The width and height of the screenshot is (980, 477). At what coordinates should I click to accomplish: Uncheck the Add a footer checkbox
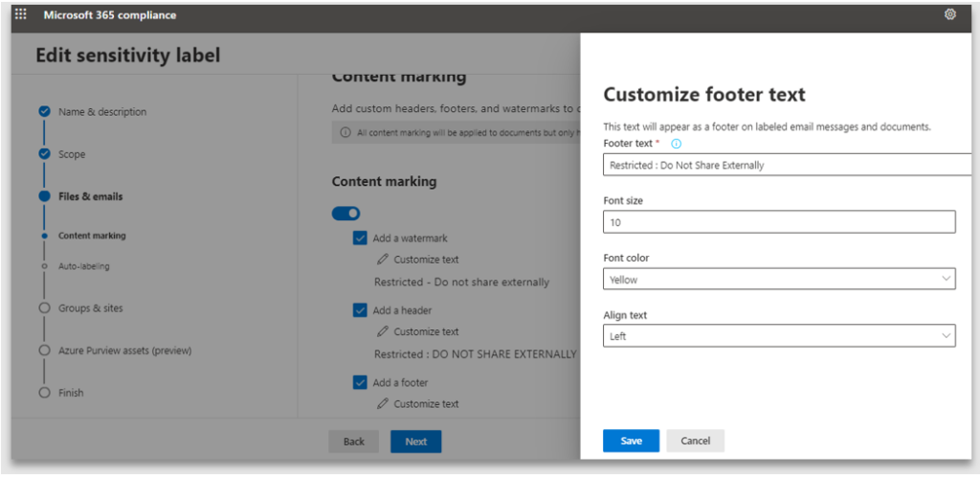360,382
